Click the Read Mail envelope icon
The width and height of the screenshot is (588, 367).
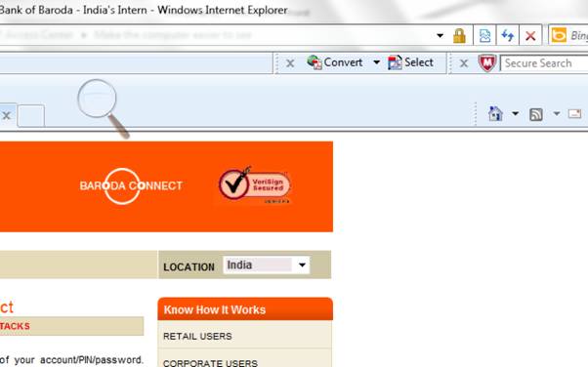point(574,113)
